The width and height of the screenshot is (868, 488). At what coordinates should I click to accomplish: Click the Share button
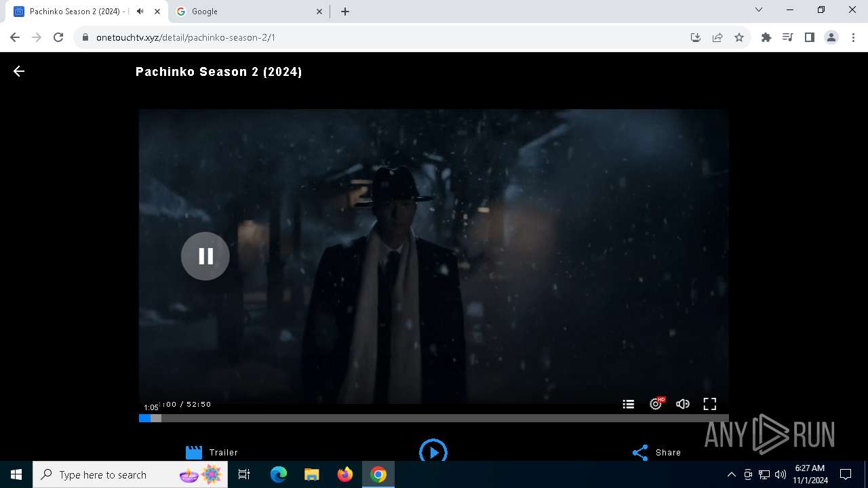click(x=656, y=452)
